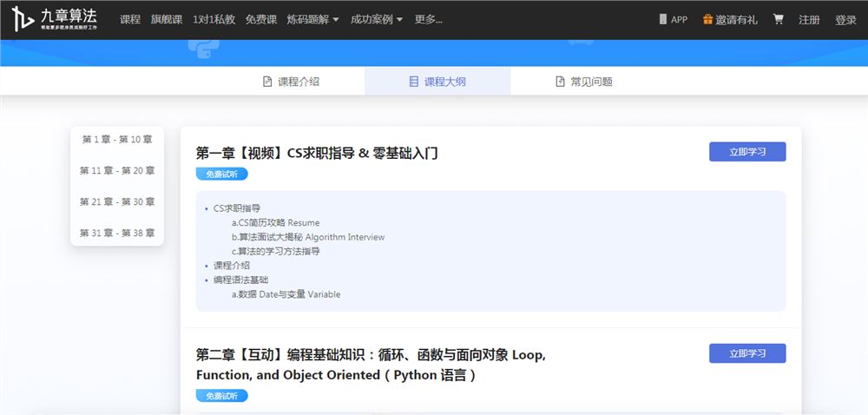The width and height of the screenshot is (868, 415).
Task: Expand the 炼码题解 dropdown arrow
Action: coord(335,20)
